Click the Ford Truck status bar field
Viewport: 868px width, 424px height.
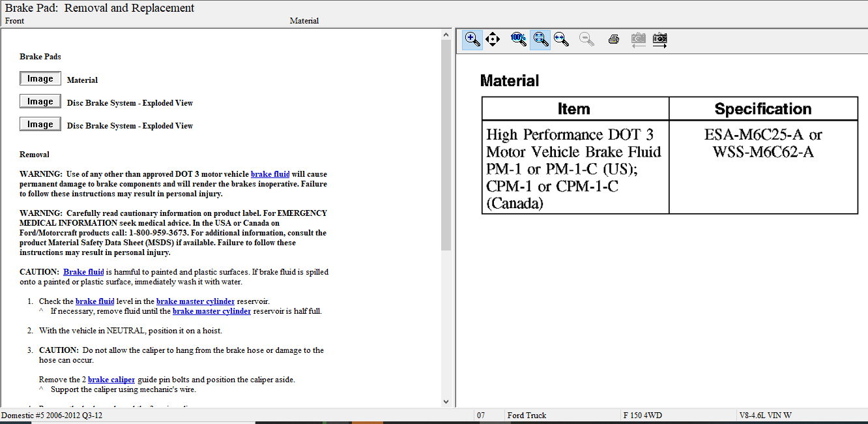click(527, 416)
